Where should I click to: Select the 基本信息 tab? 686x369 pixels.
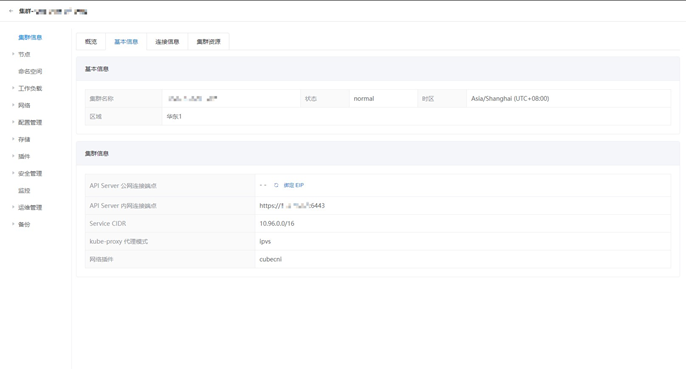click(x=126, y=42)
